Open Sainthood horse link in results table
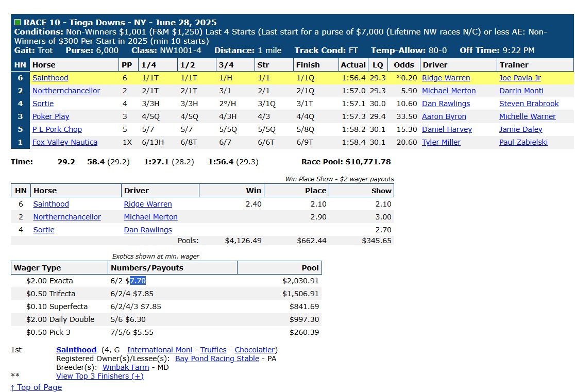 50,78
